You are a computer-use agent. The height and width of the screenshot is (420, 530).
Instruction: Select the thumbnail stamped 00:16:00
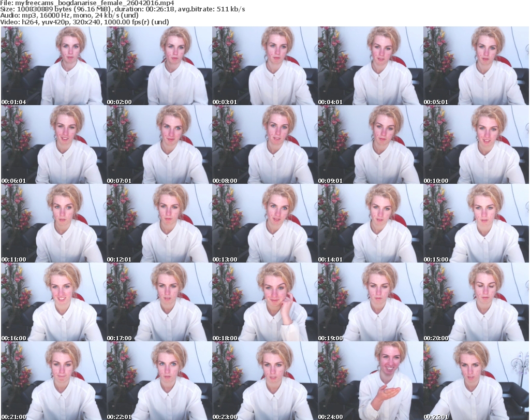click(54, 302)
